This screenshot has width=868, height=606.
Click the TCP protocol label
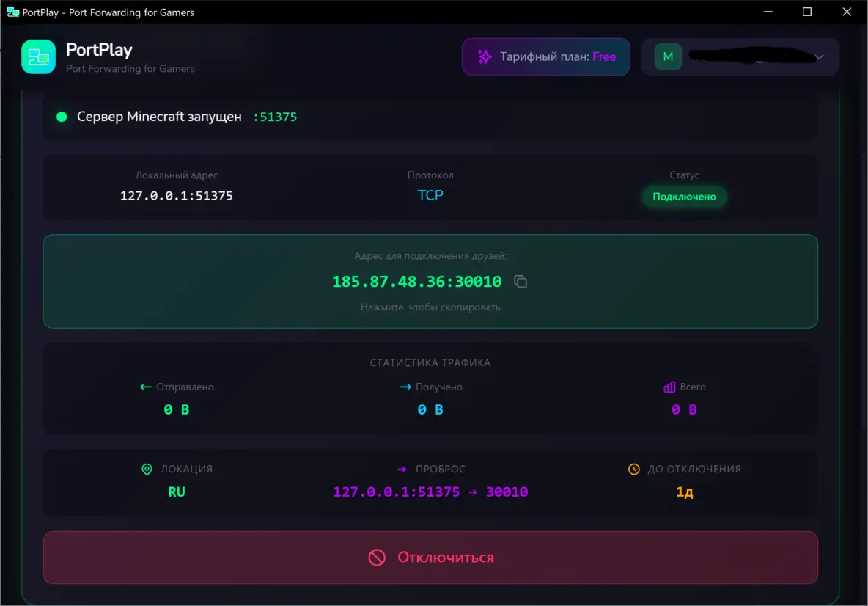(430, 195)
